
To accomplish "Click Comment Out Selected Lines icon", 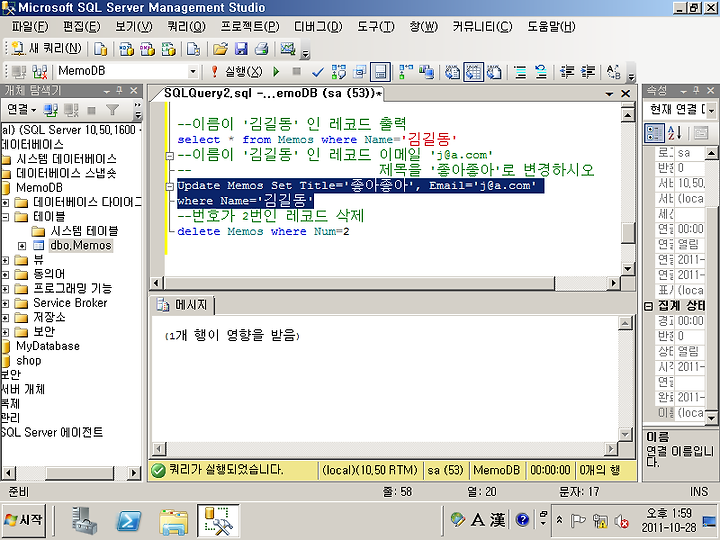I will [520, 72].
